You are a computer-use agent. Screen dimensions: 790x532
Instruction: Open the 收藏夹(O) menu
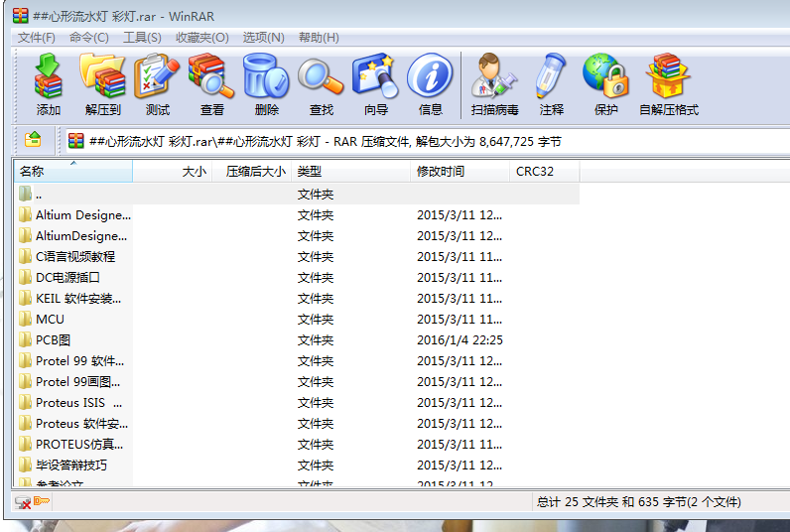(x=201, y=38)
